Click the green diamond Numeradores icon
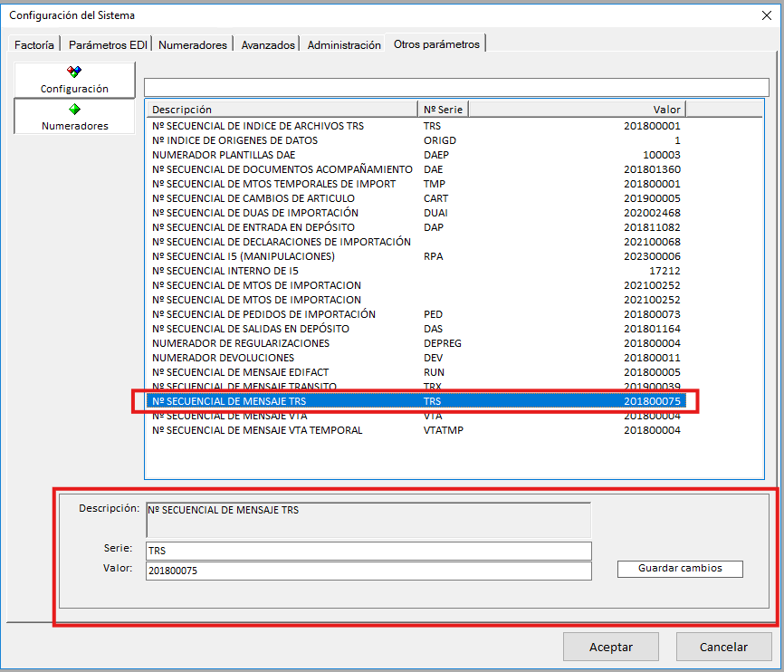The image size is (784, 672). 74,109
